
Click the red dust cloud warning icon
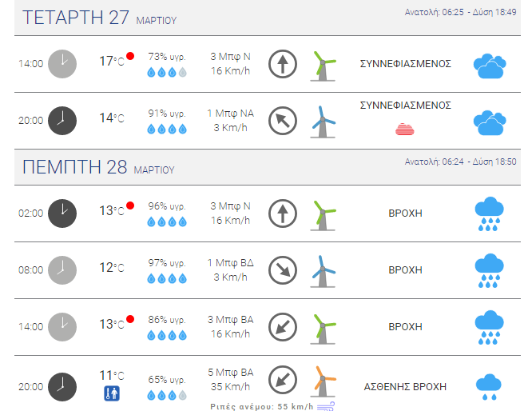(x=405, y=129)
